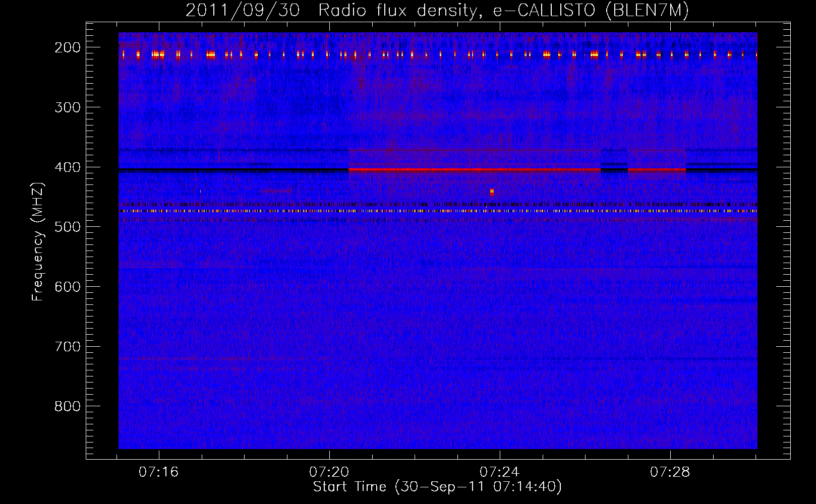Click the Start Time axis label
The image size is (816, 504).
[437, 487]
